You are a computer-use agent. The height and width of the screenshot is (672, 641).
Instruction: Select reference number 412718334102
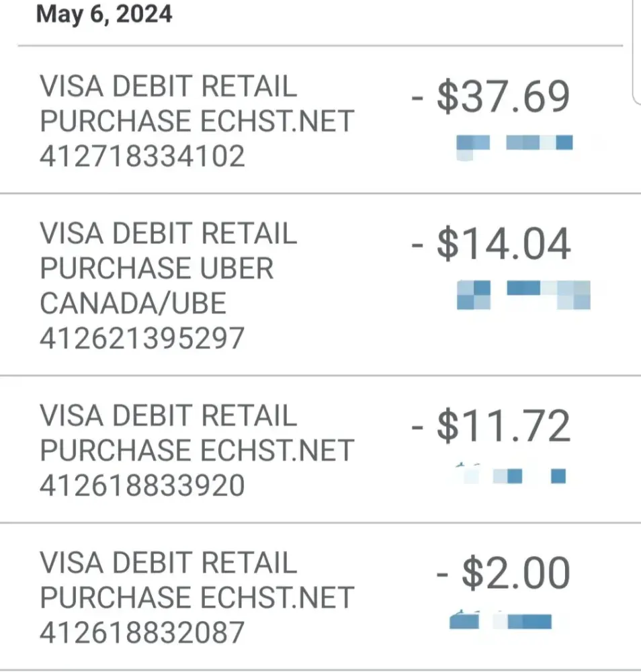(142, 157)
